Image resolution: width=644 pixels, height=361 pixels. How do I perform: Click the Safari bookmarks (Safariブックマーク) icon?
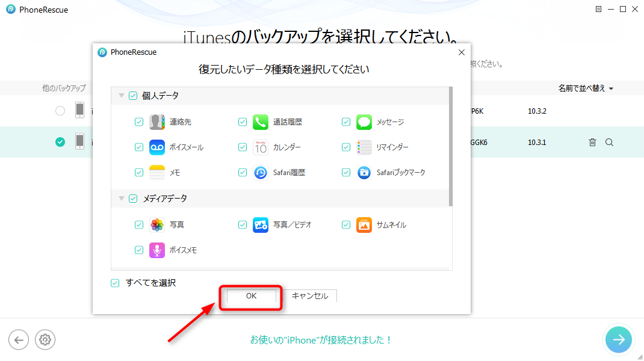pyautogui.click(x=364, y=173)
